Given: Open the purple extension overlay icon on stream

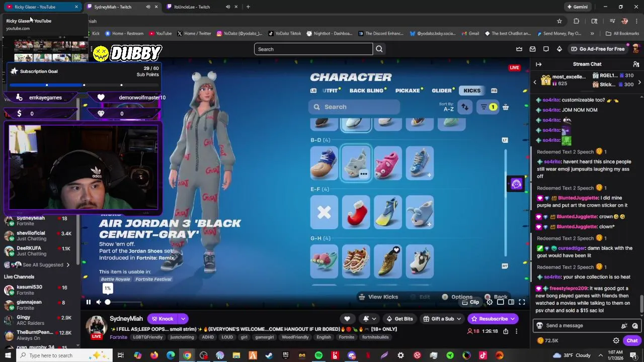Looking at the screenshot, I should pos(516,184).
